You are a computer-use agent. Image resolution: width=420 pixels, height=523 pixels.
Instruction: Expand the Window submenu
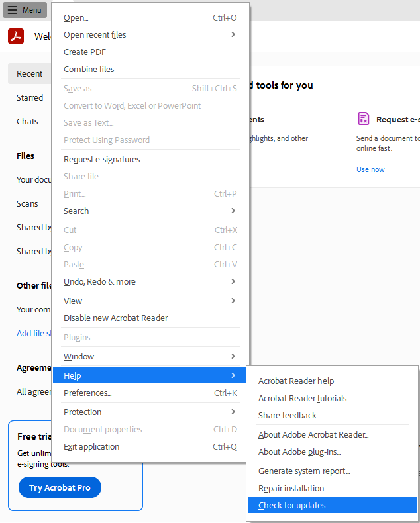(150, 357)
